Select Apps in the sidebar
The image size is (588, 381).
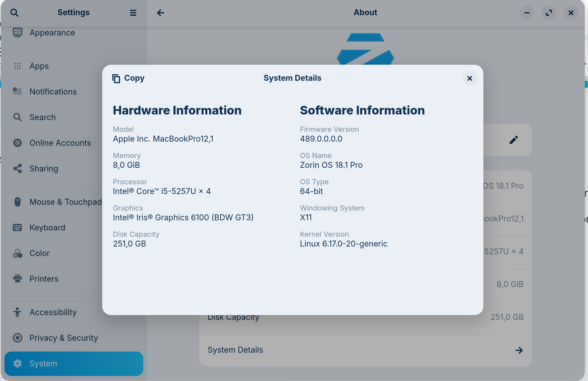(x=39, y=66)
